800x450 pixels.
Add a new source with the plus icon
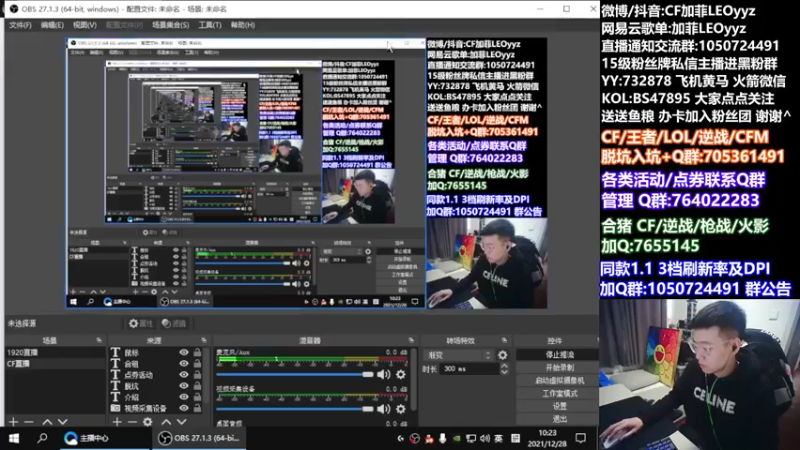point(117,422)
